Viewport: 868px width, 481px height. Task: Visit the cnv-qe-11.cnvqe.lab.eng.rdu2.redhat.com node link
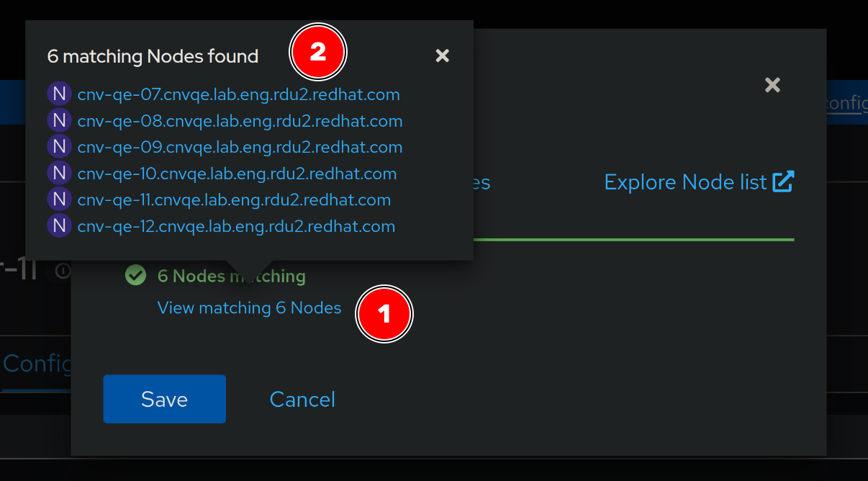pos(234,199)
